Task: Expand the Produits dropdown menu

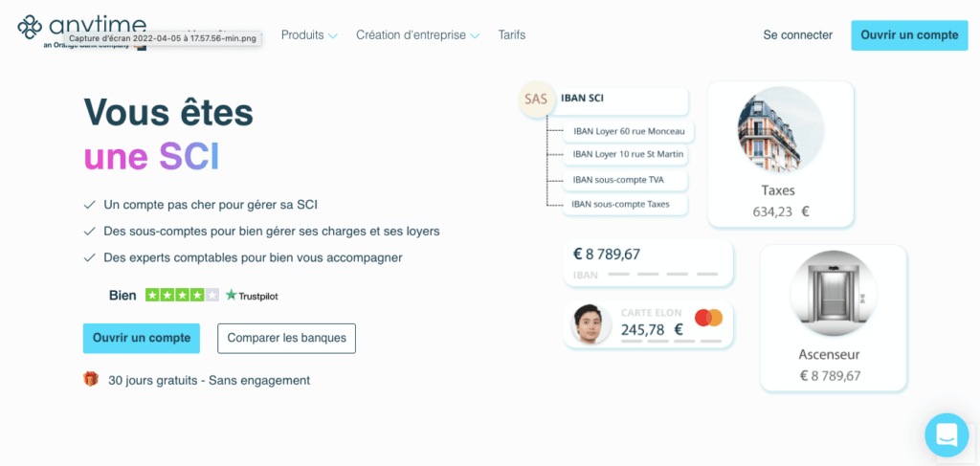Action: point(309,35)
